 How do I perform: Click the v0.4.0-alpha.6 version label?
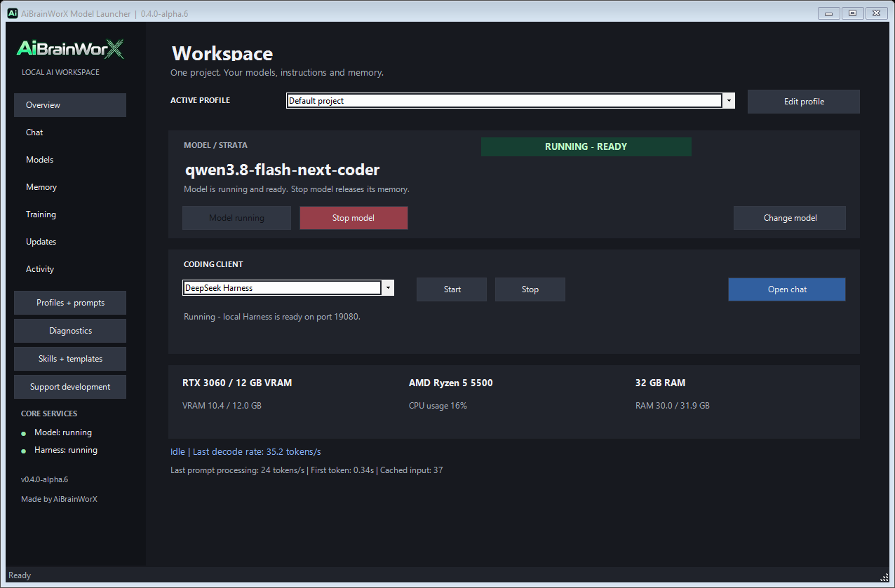44,480
